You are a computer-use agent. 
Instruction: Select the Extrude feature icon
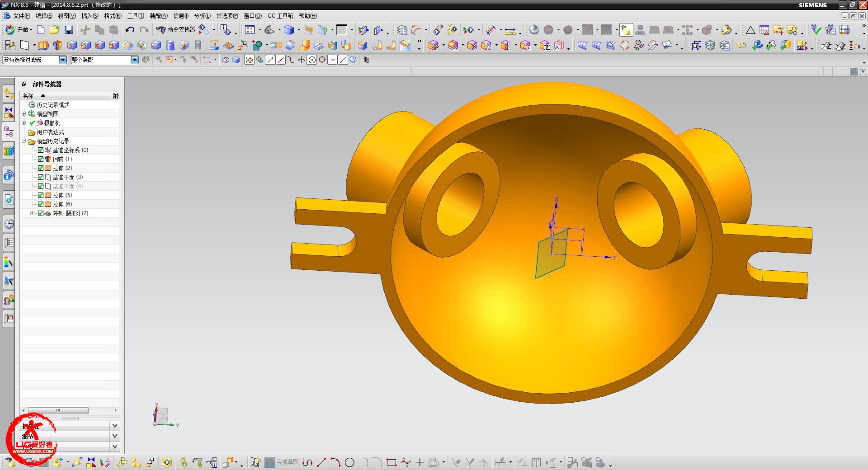point(43,45)
